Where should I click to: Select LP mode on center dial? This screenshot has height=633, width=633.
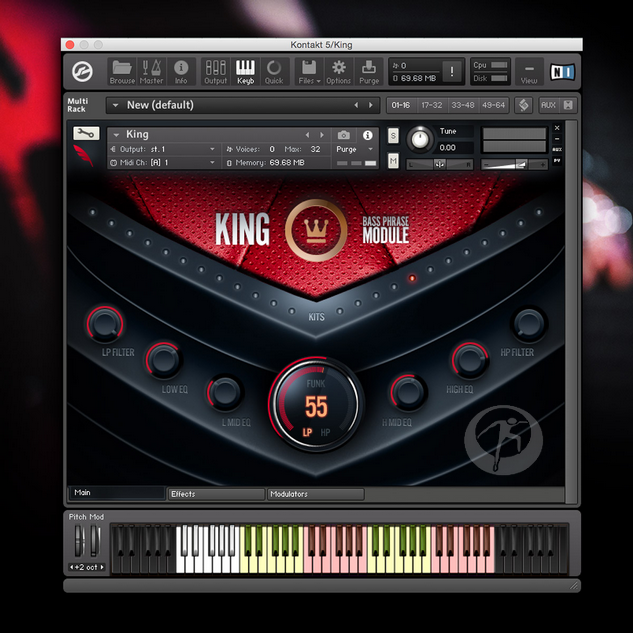(x=307, y=432)
